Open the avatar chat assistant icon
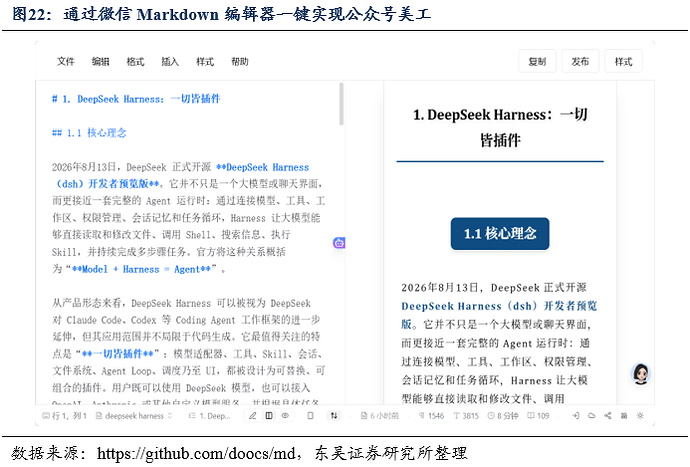Image resolution: width=690 pixels, height=467 pixels. [641, 374]
